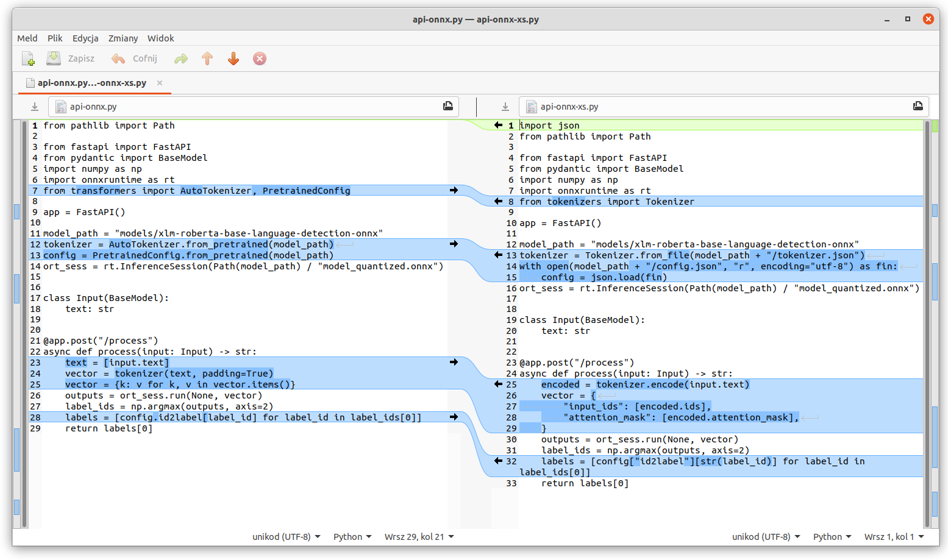
Task: Pull line 13 Tokenizer.from_file change left
Action: (x=499, y=255)
